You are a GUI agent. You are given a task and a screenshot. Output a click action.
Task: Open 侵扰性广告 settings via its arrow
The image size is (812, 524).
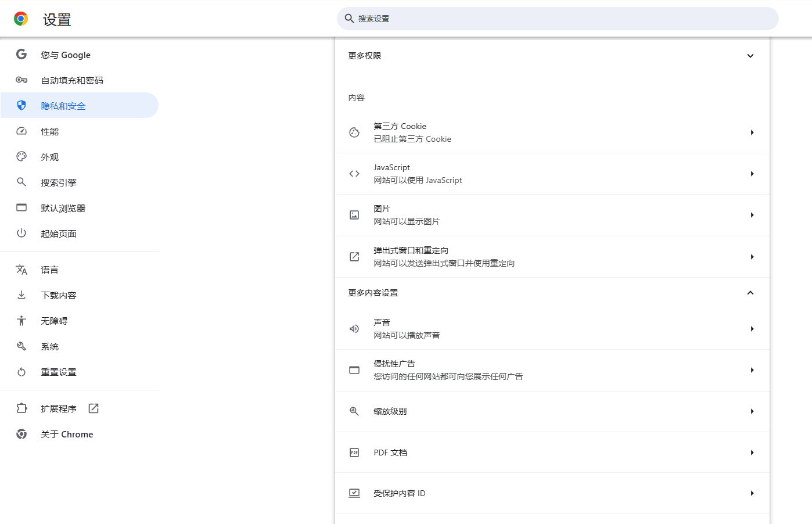pyautogui.click(x=752, y=370)
